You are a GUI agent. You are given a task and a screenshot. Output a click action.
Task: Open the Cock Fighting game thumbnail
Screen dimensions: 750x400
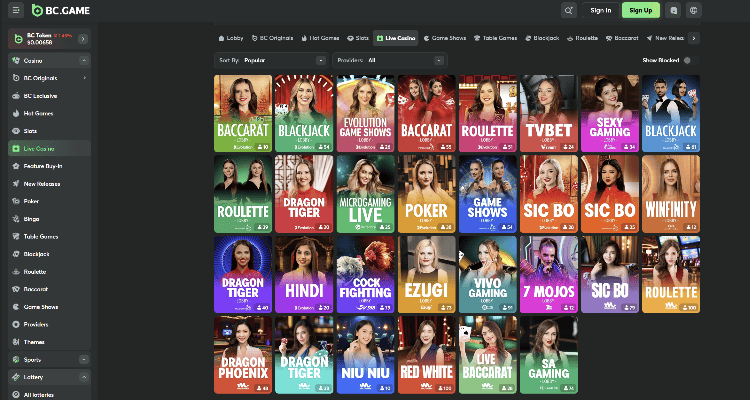[x=366, y=275]
